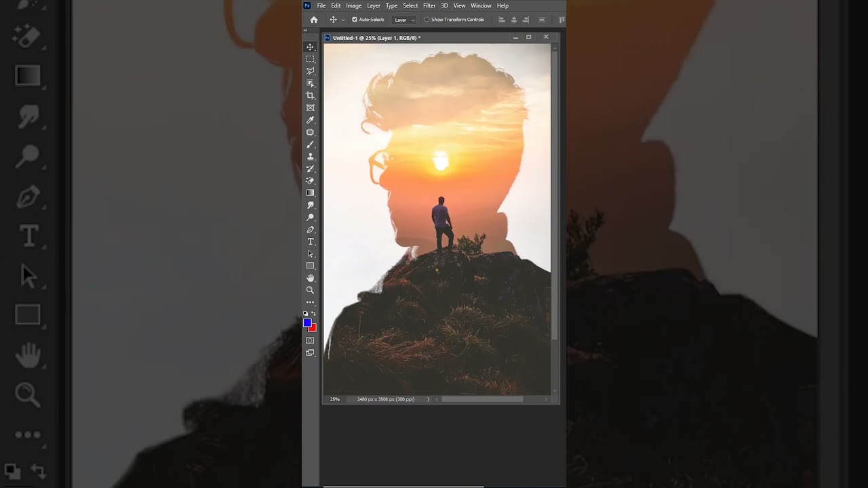
Task: Uncheck the Auto-Select checkbox
Action: [355, 20]
